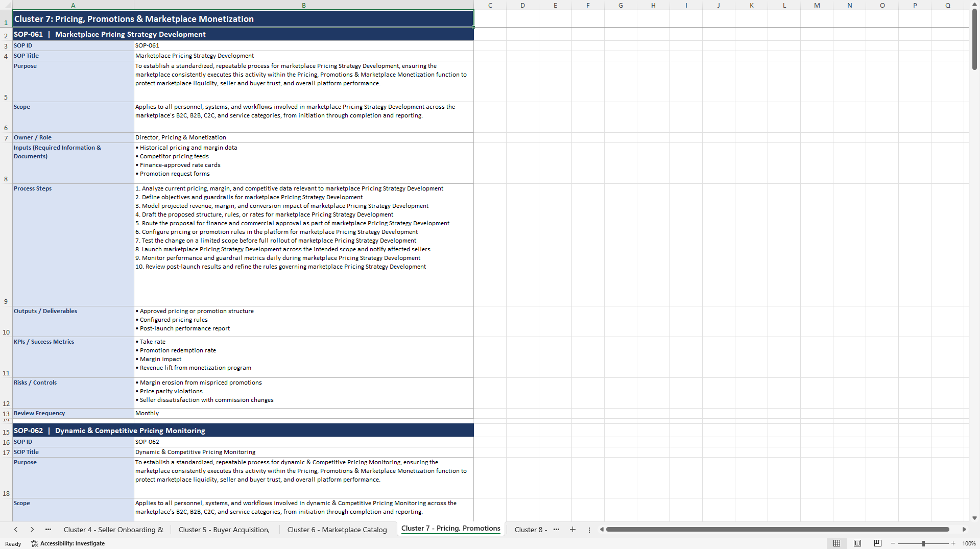Select entire sheet with corner button
This screenshot has width=980, height=549.
click(6, 5)
